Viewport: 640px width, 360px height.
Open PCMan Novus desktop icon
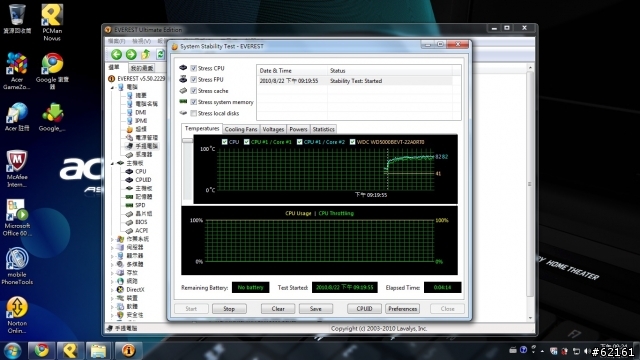[x=52, y=22]
